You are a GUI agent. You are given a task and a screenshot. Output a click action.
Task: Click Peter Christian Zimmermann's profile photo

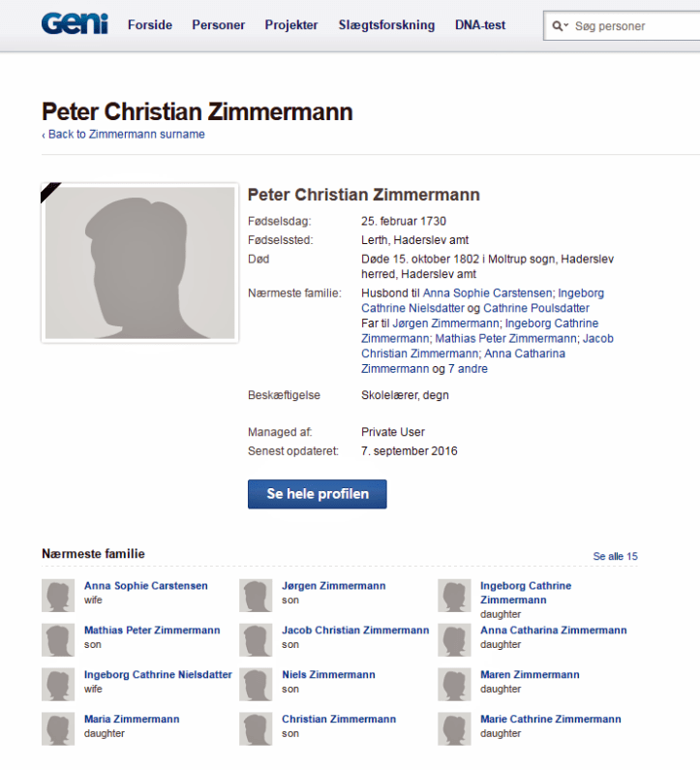tap(139, 262)
